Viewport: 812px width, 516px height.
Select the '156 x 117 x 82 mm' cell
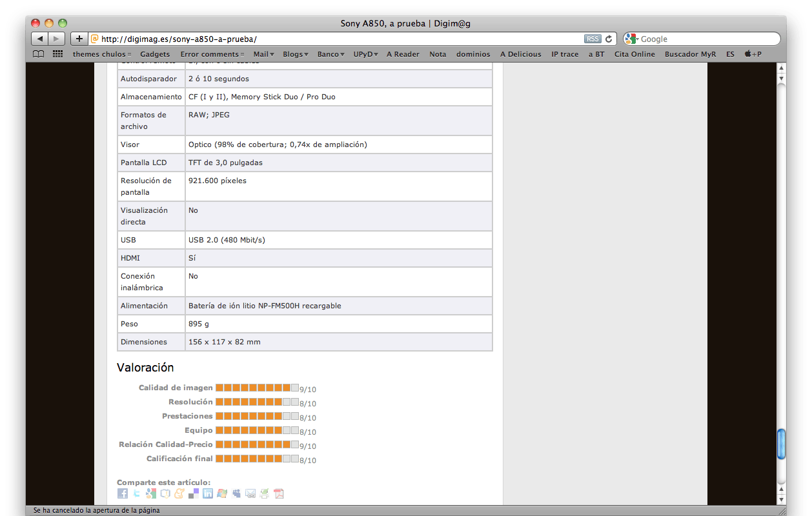[x=339, y=342]
